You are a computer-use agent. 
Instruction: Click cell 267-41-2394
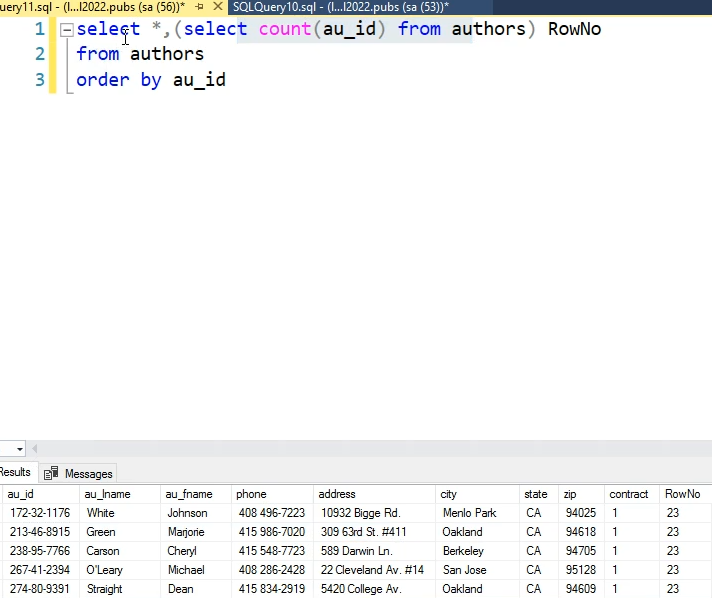[40, 570]
